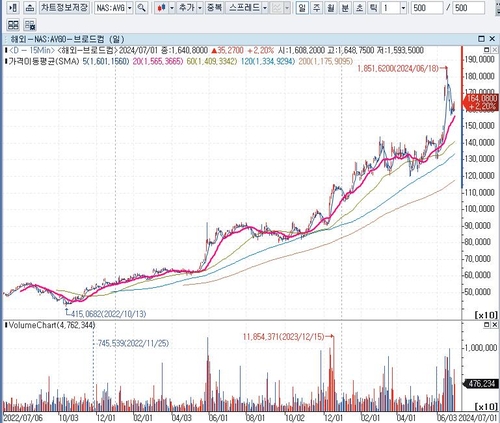Select the 월 monthly period toggle

pyautogui.click(x=331, y=8)
